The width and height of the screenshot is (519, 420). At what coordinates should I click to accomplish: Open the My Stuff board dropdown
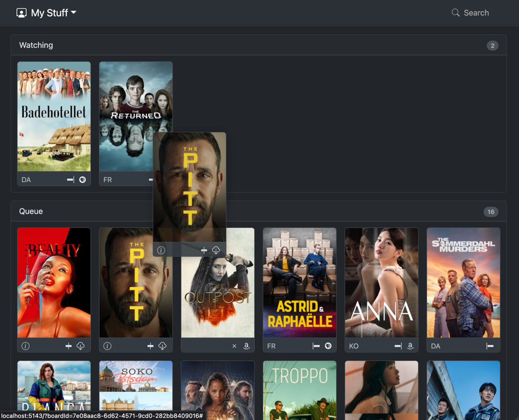(x=47, y=13)
